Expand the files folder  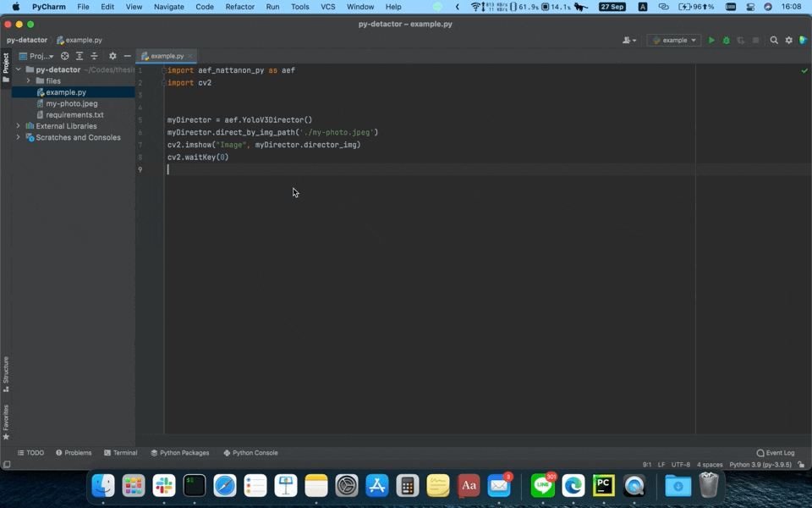[29, 81]
